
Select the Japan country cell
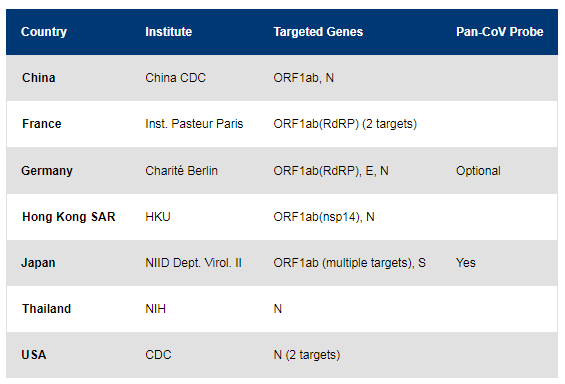coord(38,263)
